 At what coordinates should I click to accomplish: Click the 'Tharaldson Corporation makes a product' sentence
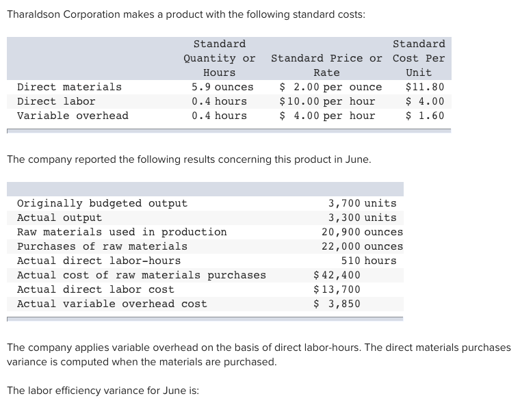(186, 14)
